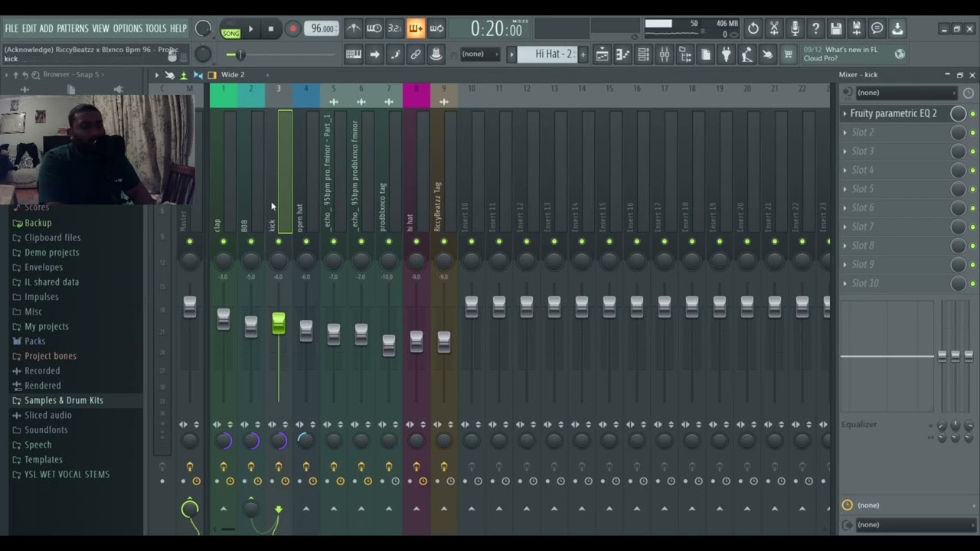Viewport: 980px width, 551px height.
Task: Open the Channel rack view icon
Action: pos(643,54)
